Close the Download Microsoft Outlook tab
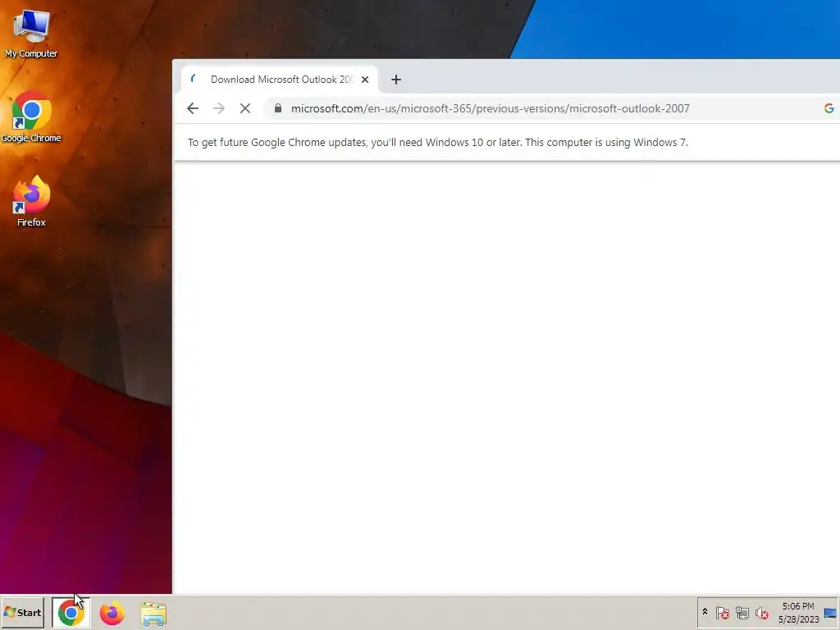 [365, 80]
